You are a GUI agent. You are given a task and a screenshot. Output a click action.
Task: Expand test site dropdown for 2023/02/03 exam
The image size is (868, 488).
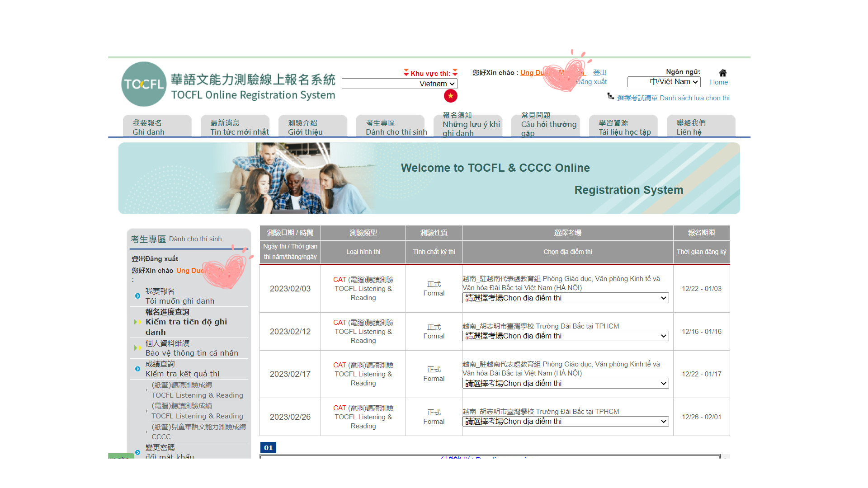point(565,298)
